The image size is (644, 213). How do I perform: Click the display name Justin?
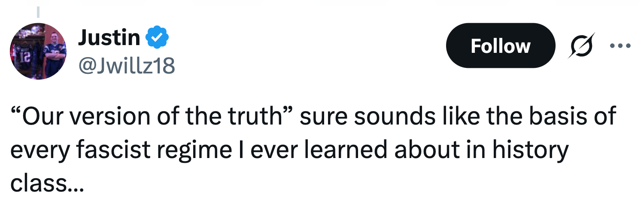pos(109,39)
